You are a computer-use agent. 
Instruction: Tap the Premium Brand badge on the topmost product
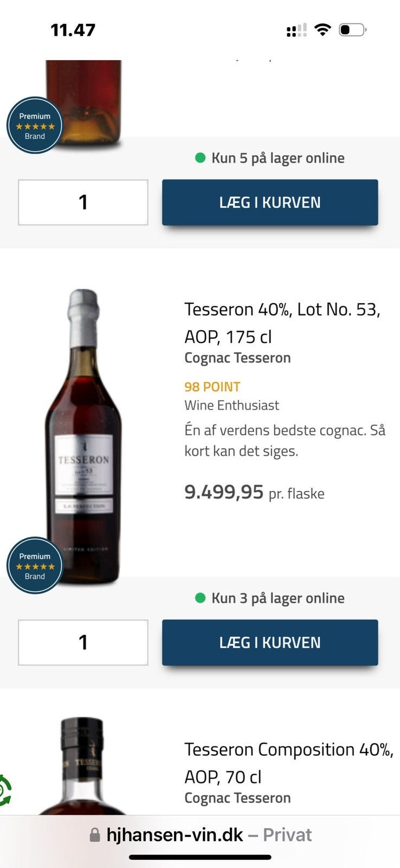point(35,125)
